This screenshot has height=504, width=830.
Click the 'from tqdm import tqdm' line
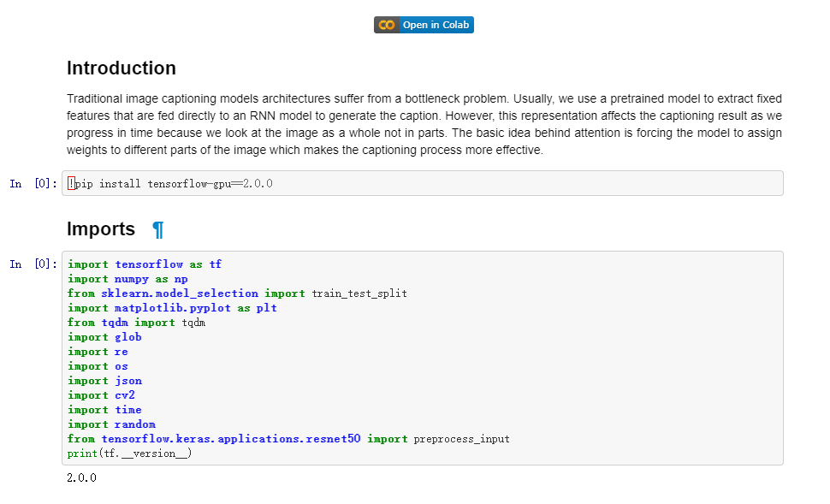pos(136,323)
